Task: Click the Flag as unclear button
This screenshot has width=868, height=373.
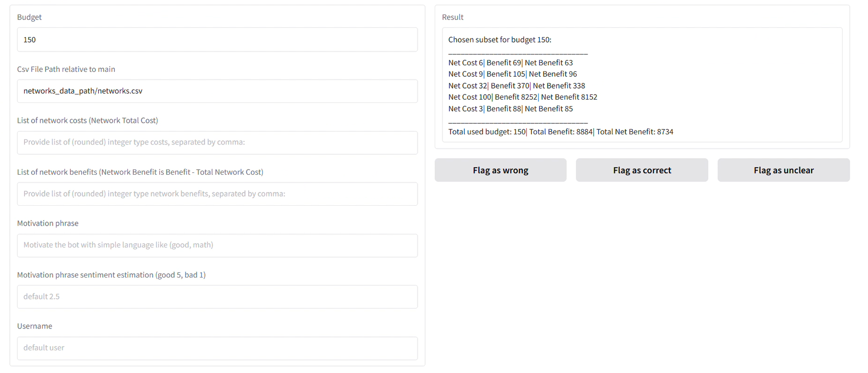Action: [783, 171]
